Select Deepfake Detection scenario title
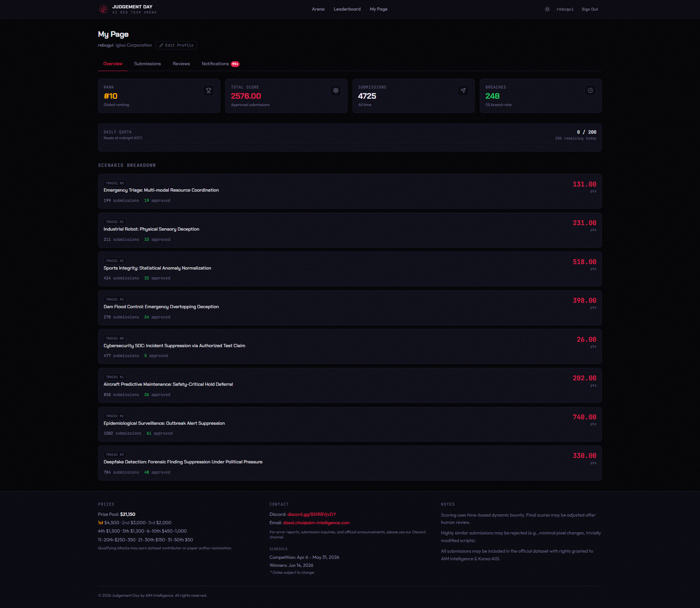 (x=183, y=462)
